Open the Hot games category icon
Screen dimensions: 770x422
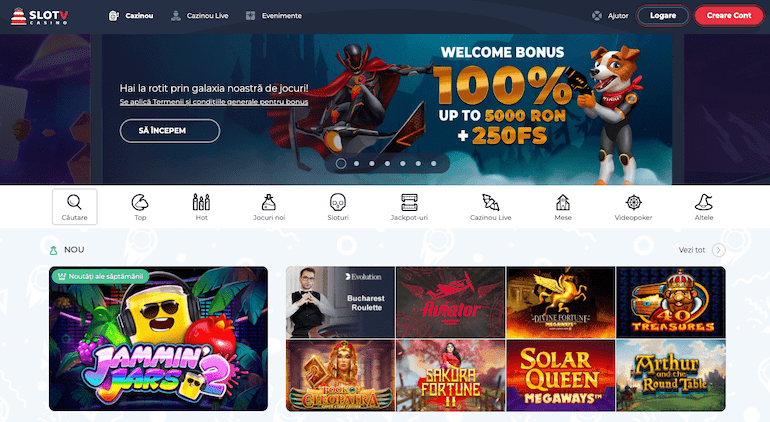(x=201, y=202)
